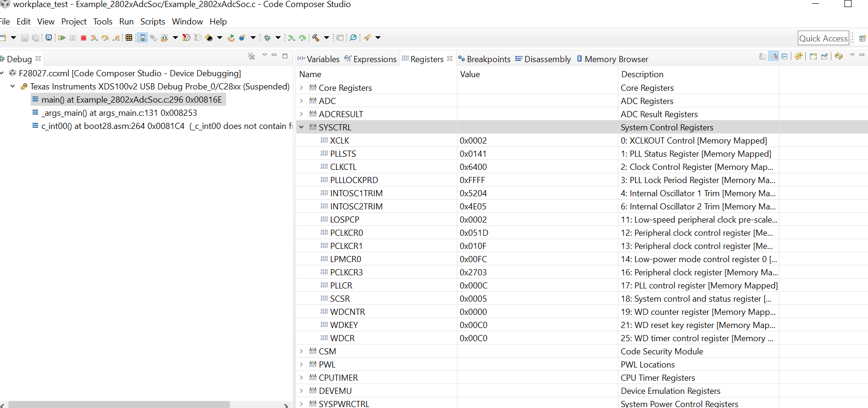This screenshot has width=868, height=408.
Task: Open the Project menu
Action: 74,22
